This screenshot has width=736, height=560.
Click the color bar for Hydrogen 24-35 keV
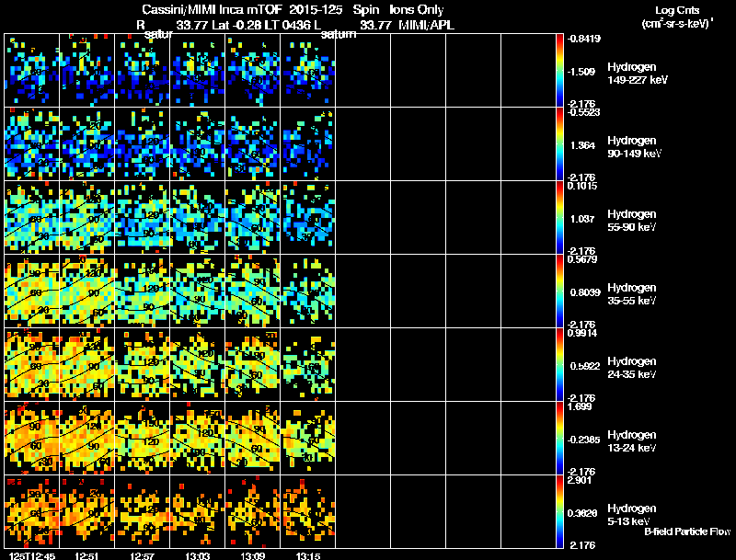click(x=561, y=364)
